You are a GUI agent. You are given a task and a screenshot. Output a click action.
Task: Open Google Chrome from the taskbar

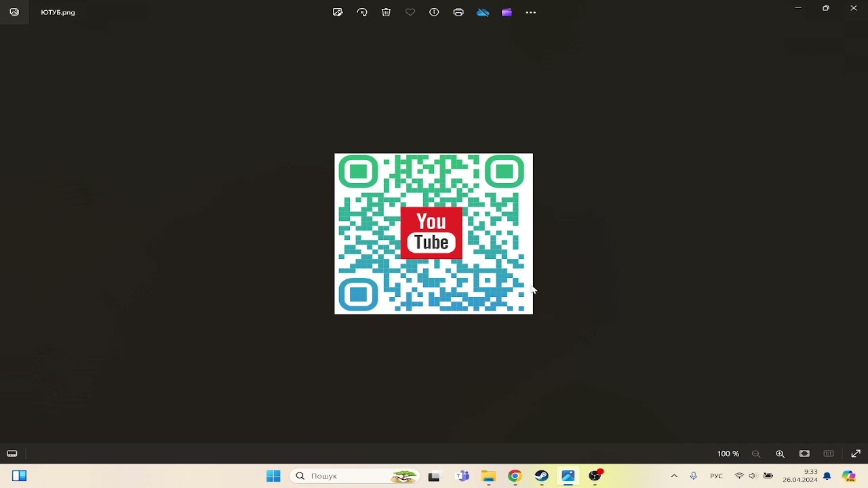click(x=515, y=476)
